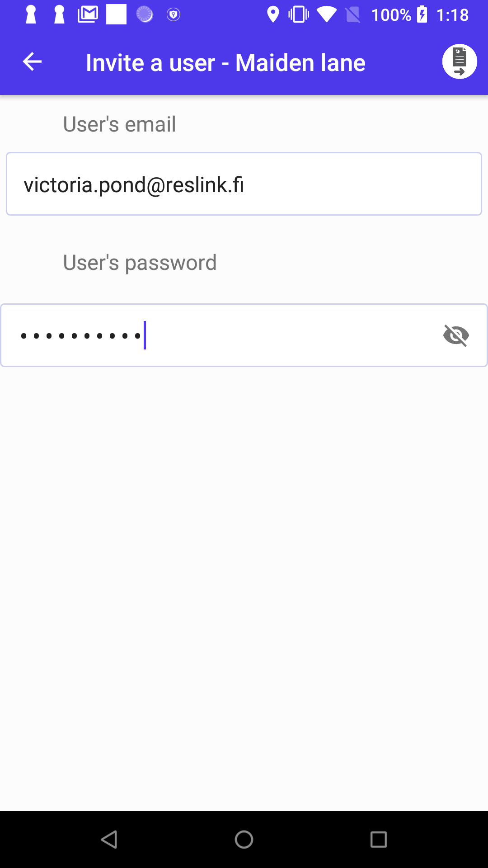Tap the shield notification icon
This screenshot has width=488, height=868.
pyautogui.click(x=174, y=14)
